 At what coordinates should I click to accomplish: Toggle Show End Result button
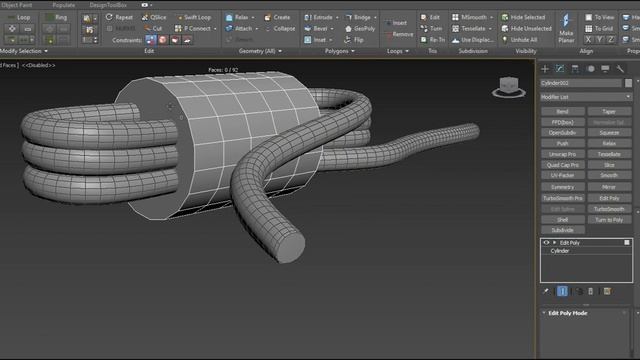[562, 291]
